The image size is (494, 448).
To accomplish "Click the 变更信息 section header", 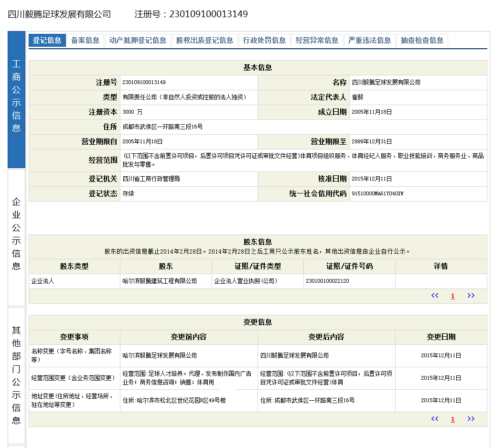I will [258, 322].
